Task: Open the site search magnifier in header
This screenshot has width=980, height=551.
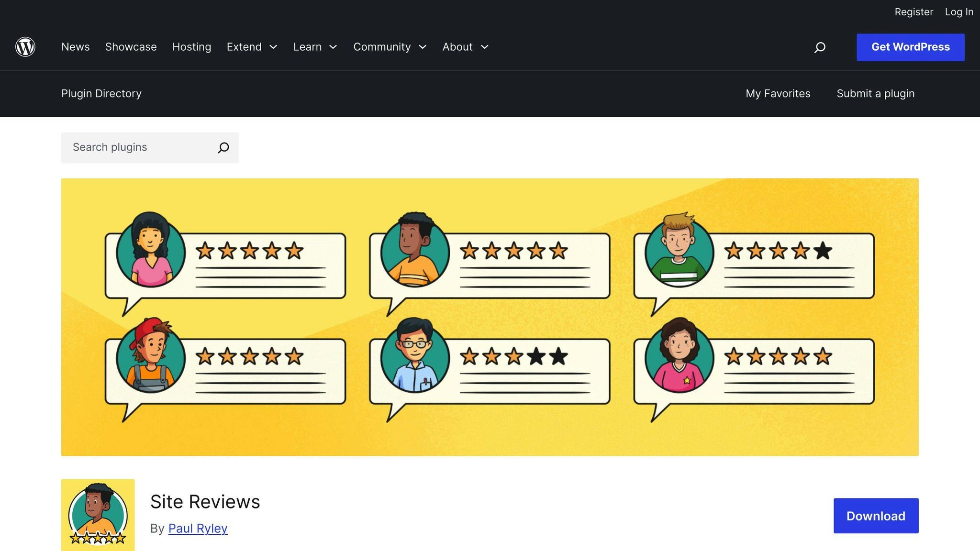Action: pos(820,47)
